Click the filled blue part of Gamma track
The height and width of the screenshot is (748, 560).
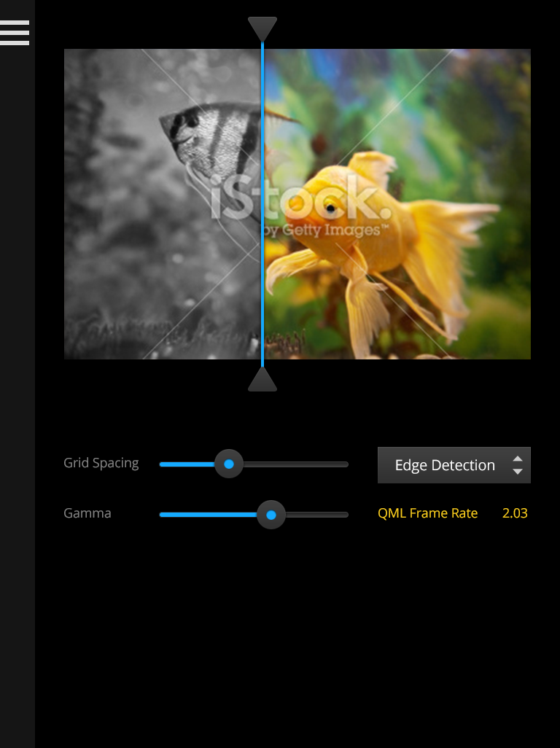coord(208,515)
